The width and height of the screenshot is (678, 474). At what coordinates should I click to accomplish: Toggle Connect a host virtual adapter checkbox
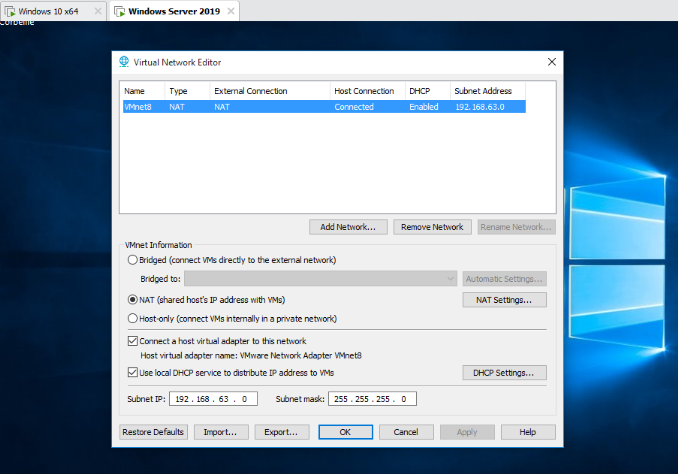133,341
